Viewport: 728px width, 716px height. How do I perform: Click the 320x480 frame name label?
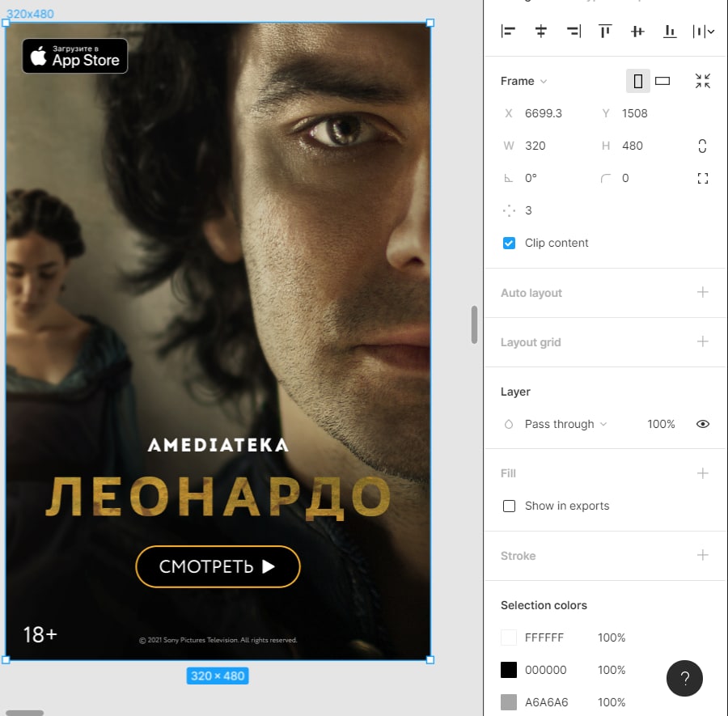coord(30,14)
